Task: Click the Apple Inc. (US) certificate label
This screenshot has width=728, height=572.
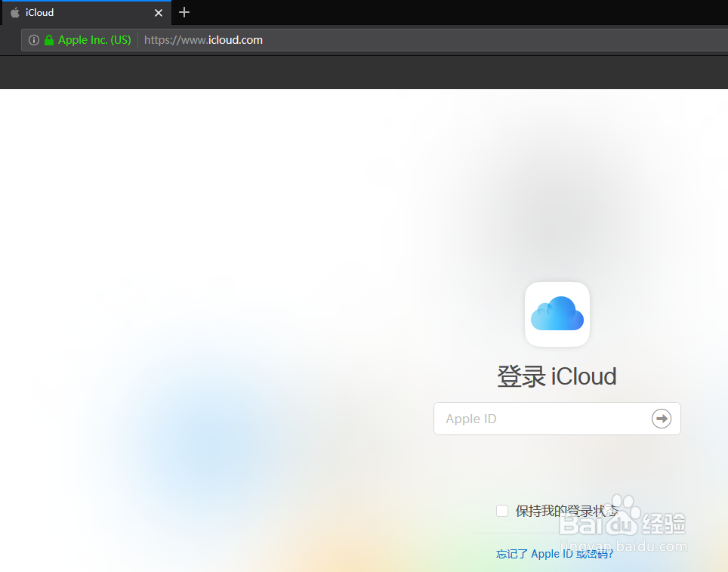Action: tap(94, 40)
